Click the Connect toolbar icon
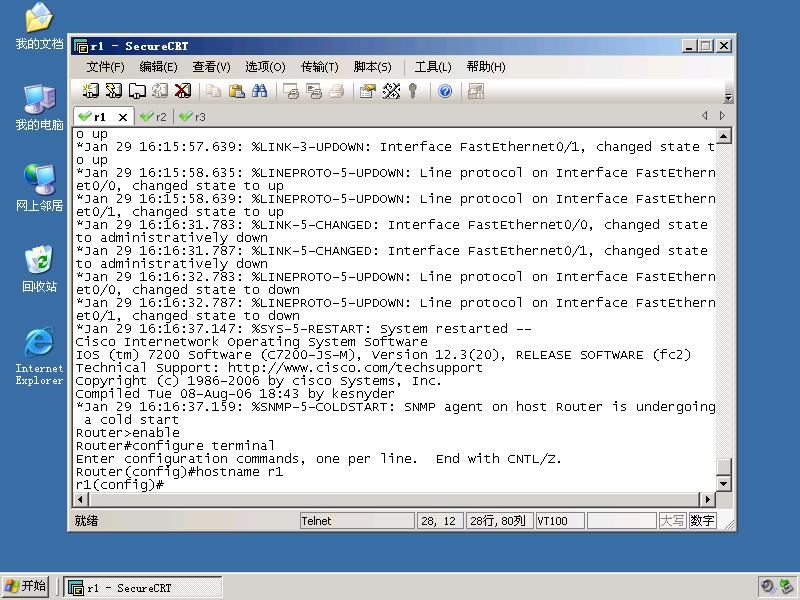 click(x=91, y=91)
